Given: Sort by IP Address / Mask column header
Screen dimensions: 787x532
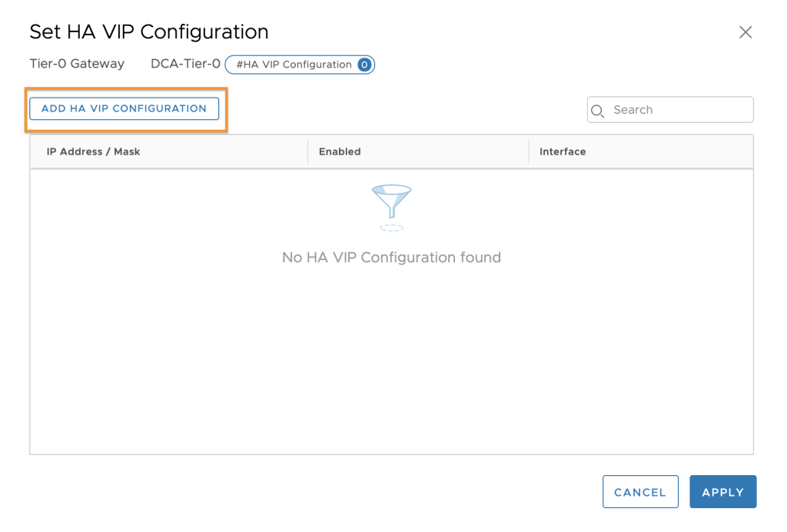Looking at the screenshot, I should (93, 151).
